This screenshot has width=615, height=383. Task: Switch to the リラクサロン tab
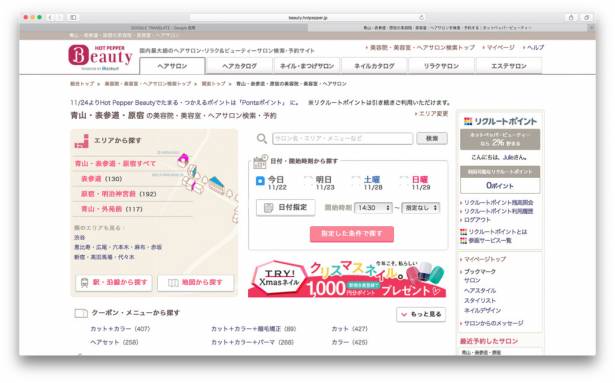tap(441, 66)
